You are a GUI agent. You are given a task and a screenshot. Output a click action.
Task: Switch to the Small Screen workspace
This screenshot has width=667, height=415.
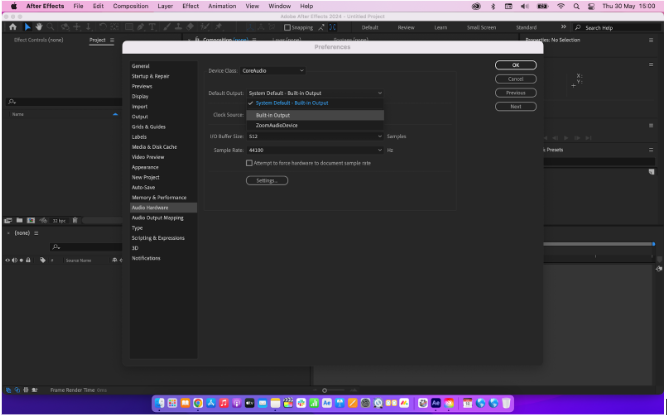pos(482,28)
